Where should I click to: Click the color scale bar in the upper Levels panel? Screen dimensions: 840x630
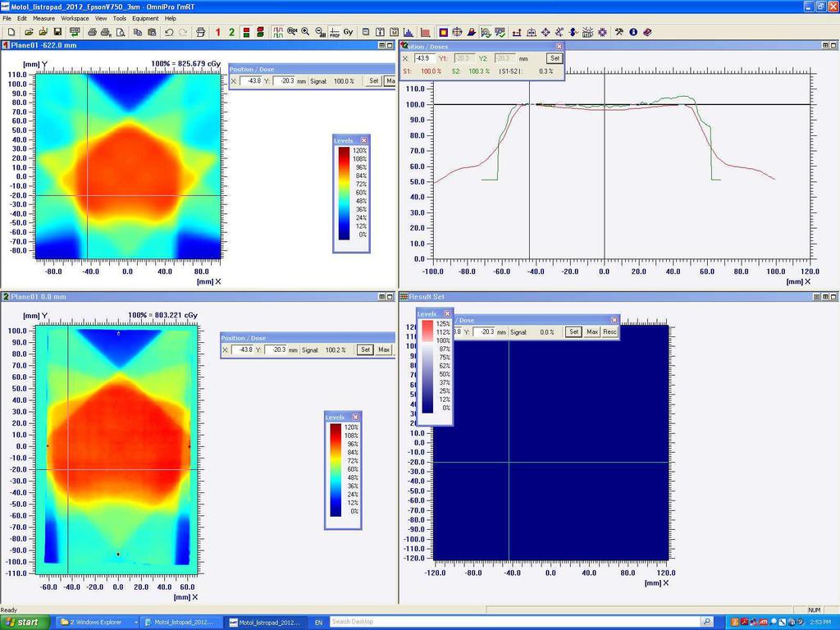344,193
